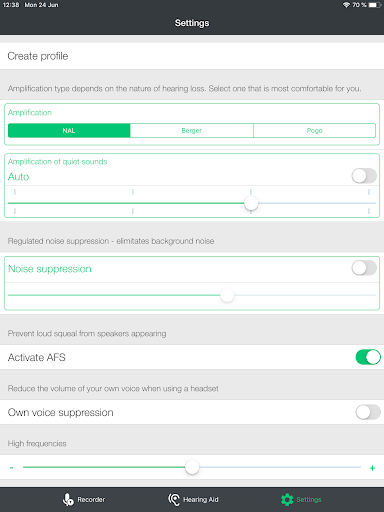Tap the Hearing Aid ear icon
Viewport: 384px width, 512px height.
[x=174, y=499]
